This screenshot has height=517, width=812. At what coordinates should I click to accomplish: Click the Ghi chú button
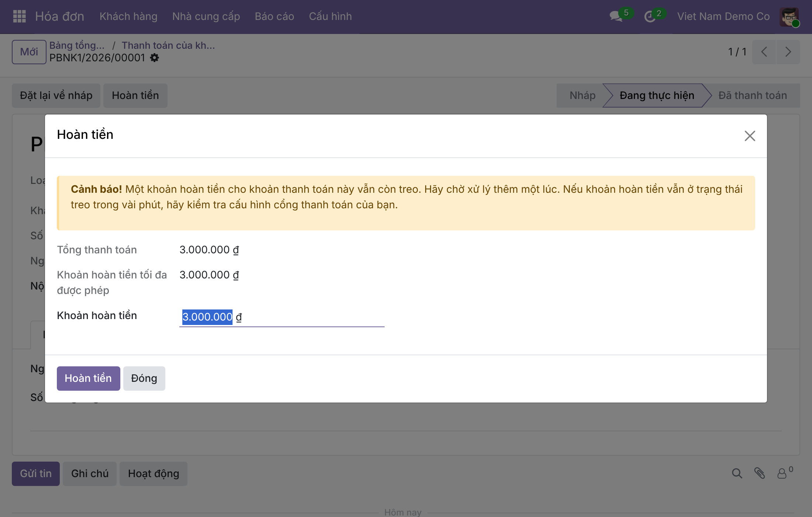[x=90, y=474]
